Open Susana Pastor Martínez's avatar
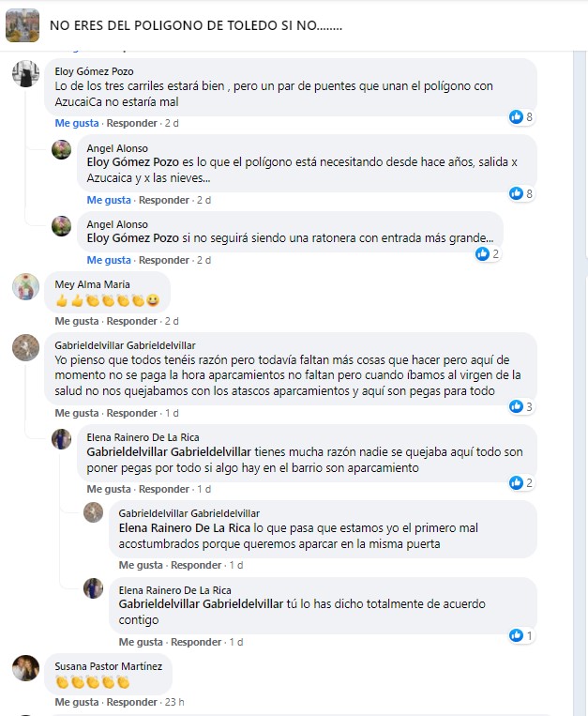This screenshot has height=716, width=588. 25,668
